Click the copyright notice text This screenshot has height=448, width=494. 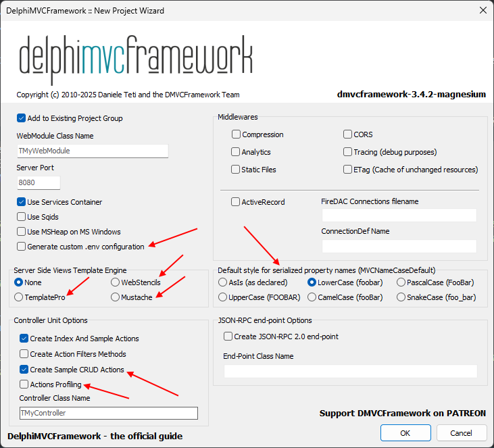pos(128,95)
